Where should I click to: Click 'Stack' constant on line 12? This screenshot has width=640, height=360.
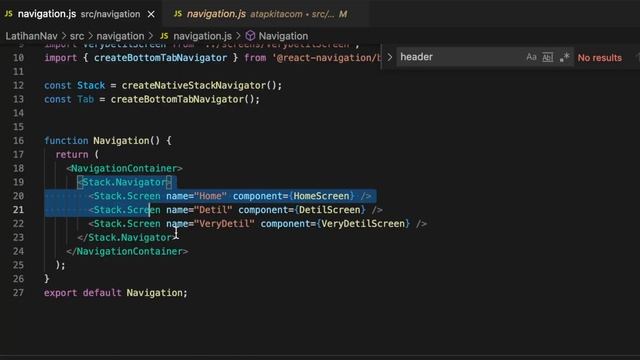coord(91,85)
